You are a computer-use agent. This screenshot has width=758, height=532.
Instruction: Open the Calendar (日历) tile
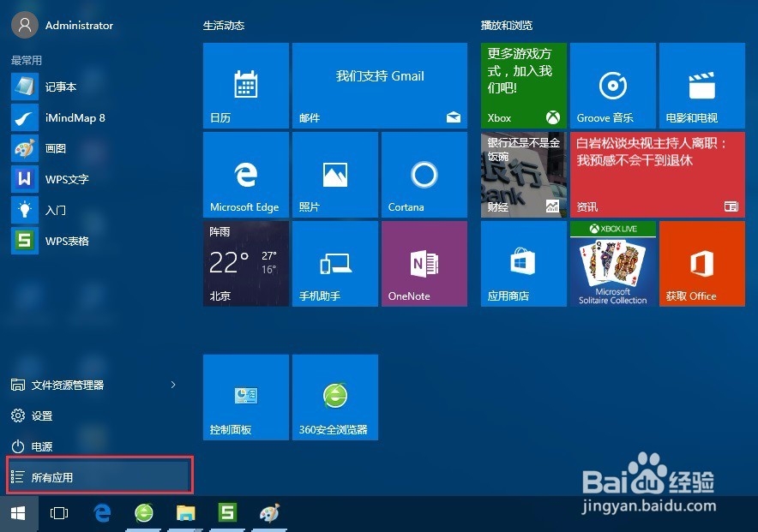pyautogui.click(x=245, y=86)
